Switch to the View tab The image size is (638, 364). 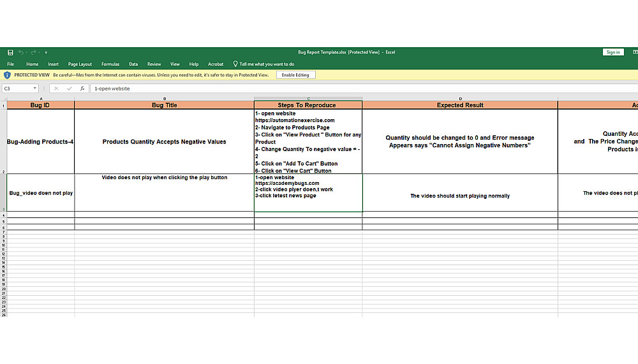(175, 64)
